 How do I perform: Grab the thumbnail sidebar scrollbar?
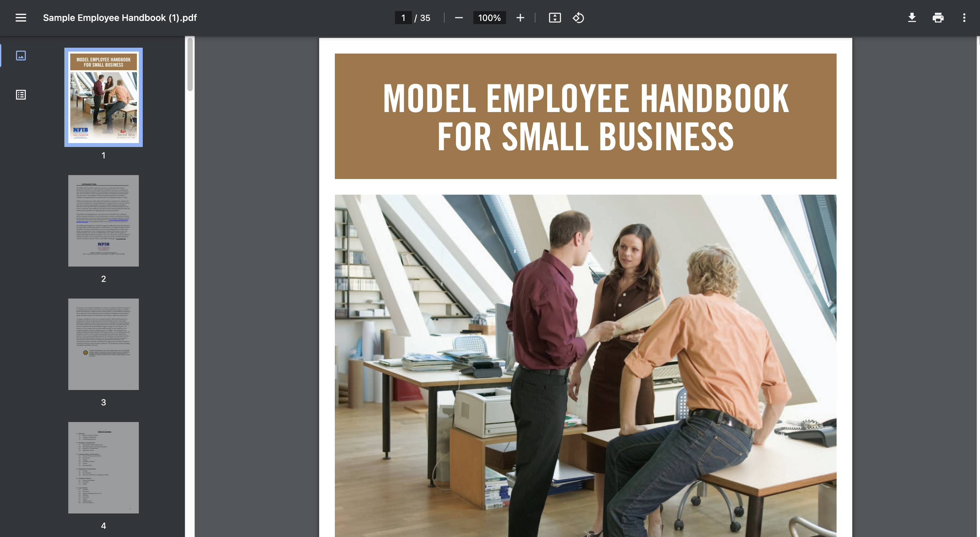(190, 64)
